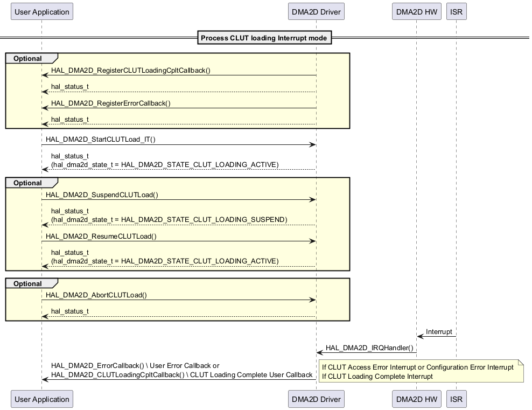
Task: Click the HAL_DMA2D_AbortCLUTLoad() message label
Action: click(x=96, y=295)
